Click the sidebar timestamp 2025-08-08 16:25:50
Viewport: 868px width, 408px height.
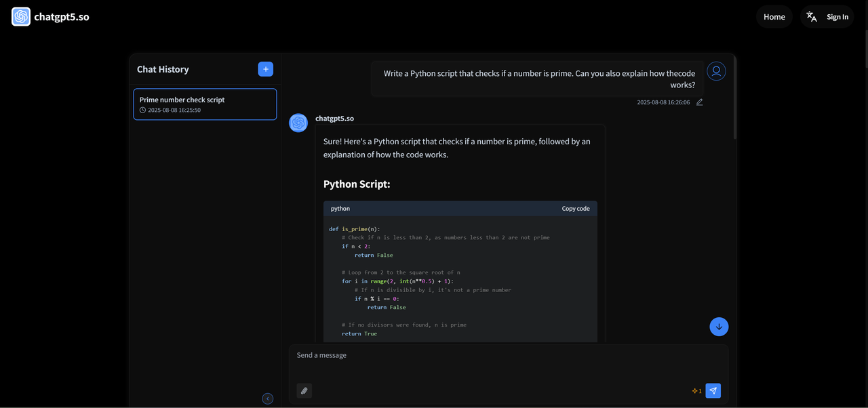[174, 110]
